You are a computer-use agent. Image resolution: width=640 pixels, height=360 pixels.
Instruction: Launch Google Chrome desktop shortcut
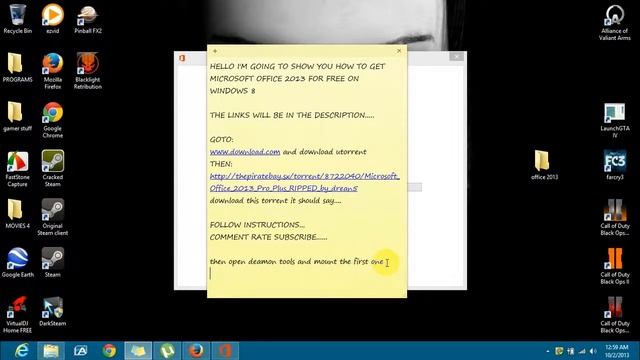click(x=53, y=120)
